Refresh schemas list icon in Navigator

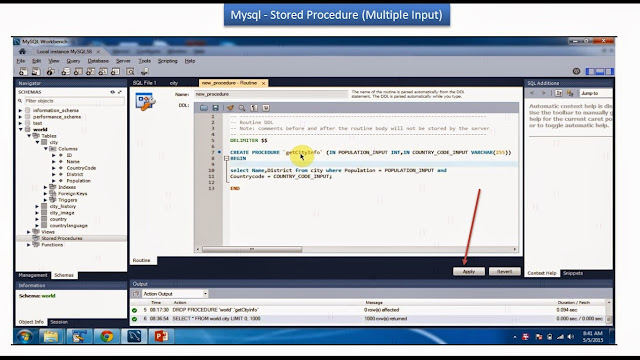(x=113, y=92)
